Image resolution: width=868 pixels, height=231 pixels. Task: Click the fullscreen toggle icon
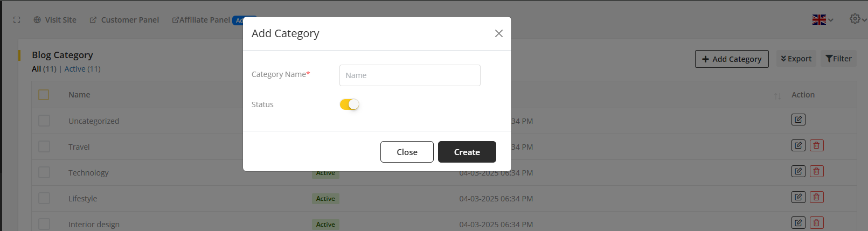[17, 20]
